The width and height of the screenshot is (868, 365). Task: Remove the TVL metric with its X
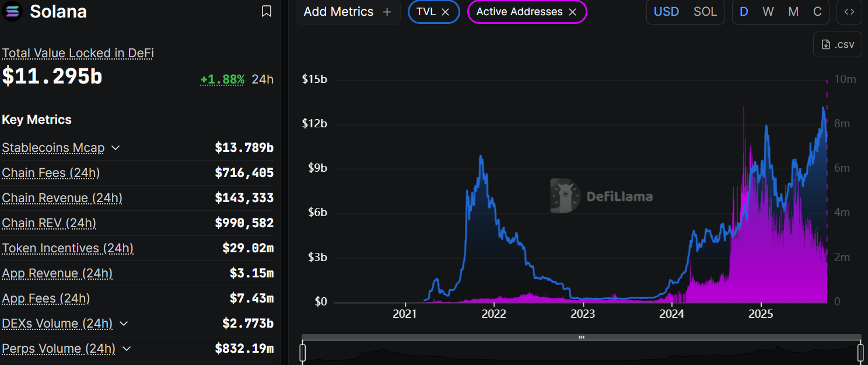point(446,12)
